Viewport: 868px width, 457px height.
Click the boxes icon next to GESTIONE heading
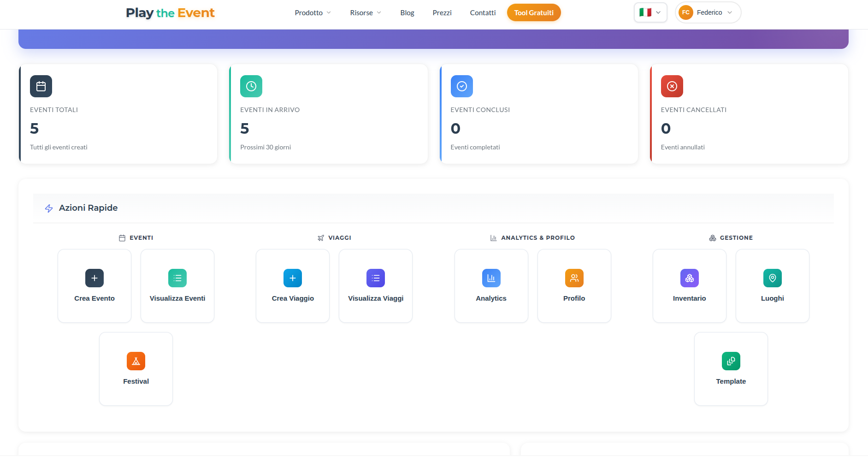pos(713,238)
